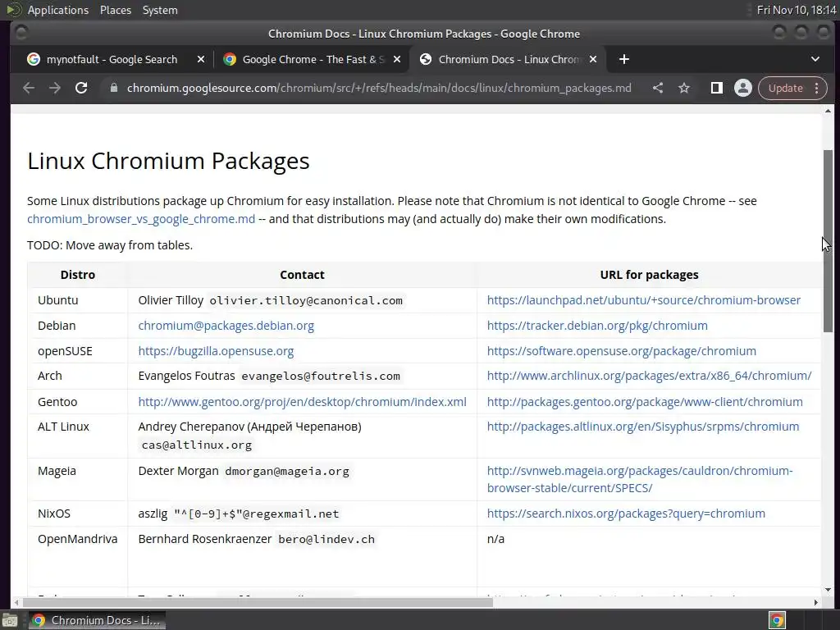Reload the current page
This screenshot has width=840, height=630.
pyautogui.click(x=81, y=88)
